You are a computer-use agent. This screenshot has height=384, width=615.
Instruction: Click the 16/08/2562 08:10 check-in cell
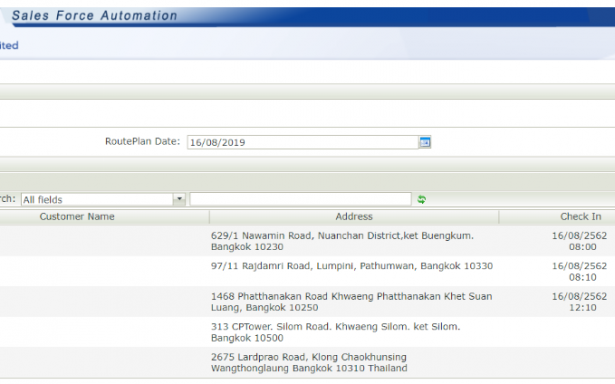click(580, 271)
